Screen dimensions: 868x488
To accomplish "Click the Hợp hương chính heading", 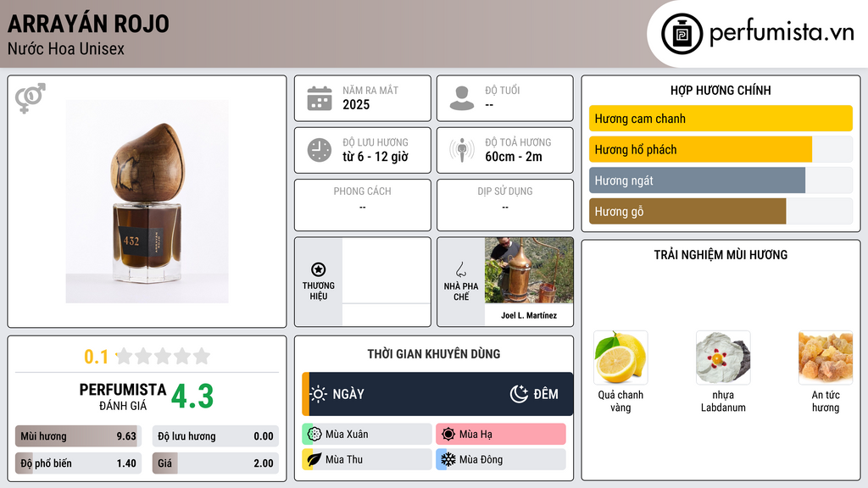I will click(721, 90).
